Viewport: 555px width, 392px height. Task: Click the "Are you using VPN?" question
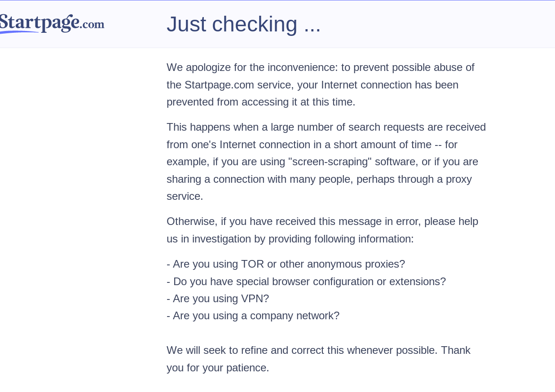click(218, 299)
